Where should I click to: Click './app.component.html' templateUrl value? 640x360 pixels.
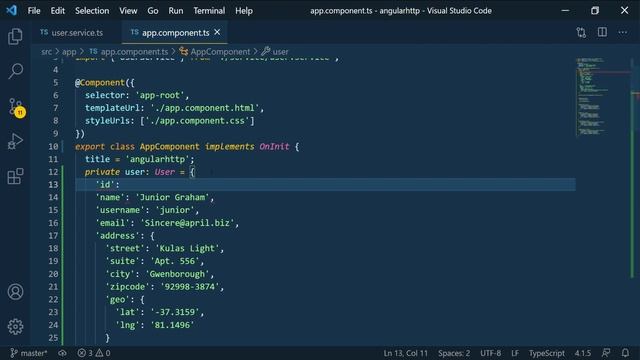click(x=205, y=108)
